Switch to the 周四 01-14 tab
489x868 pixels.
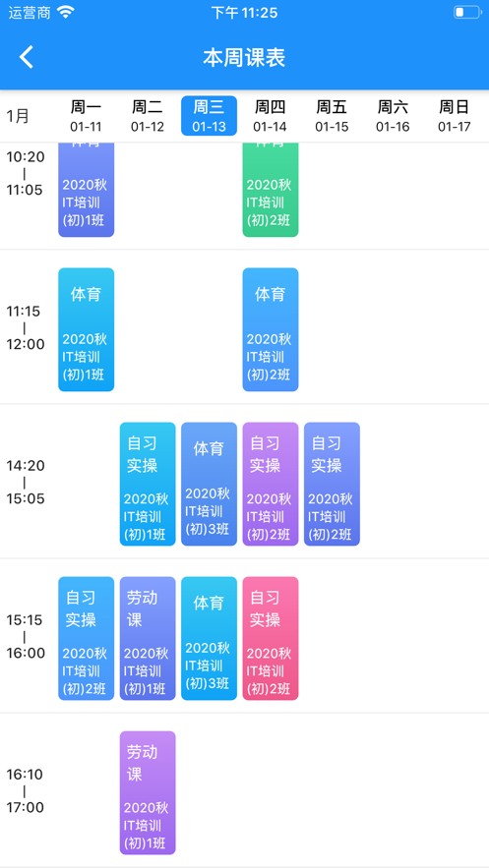click(x=271, y=116)
